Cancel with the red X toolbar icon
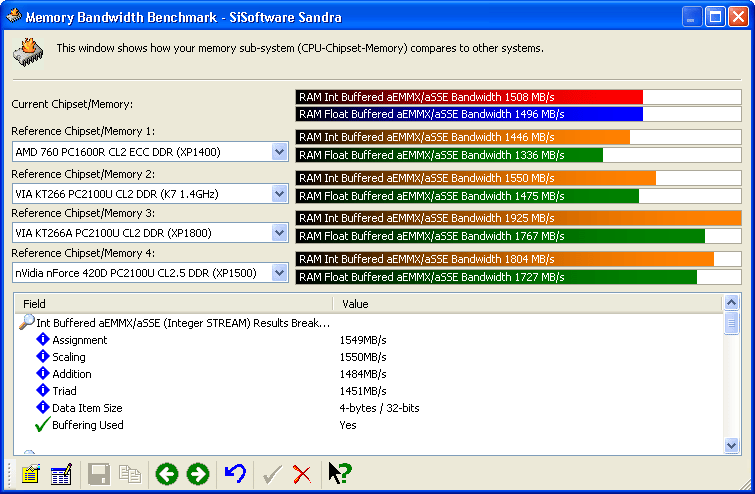 [302, 475]
